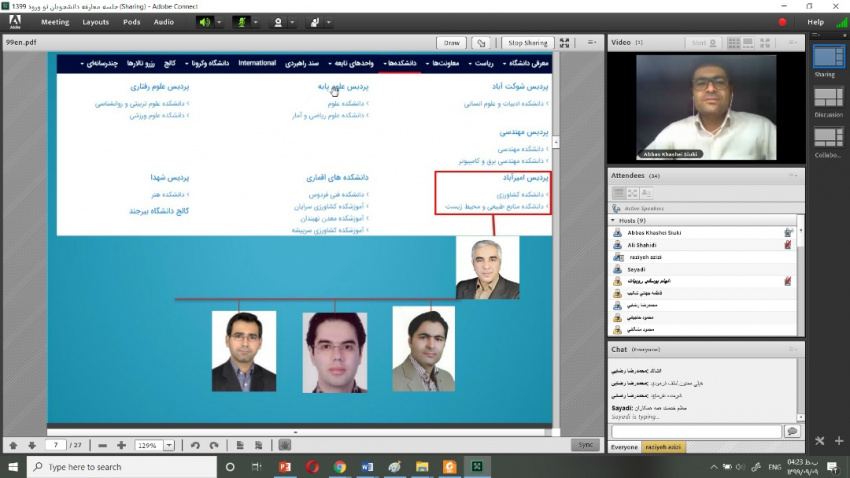The height and width of the screenshot is (478, 850).
Task: Open the raise hand status dropdown arrow
Action: coord(328,21)
